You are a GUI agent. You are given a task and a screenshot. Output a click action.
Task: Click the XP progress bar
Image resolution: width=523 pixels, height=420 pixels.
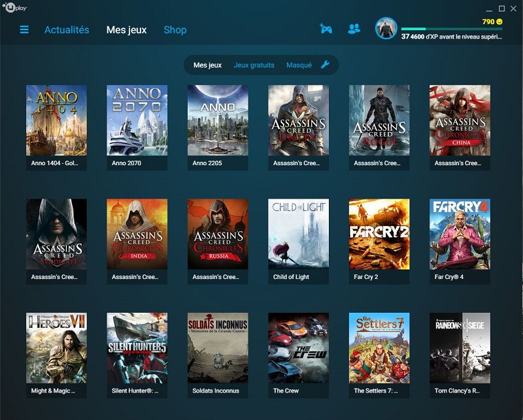coord(452,29)
